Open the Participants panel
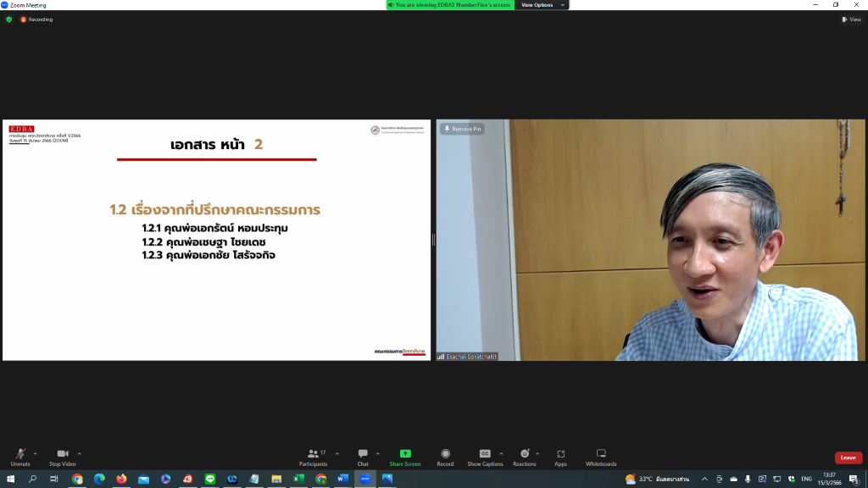The width and height of the screenshot is (868, 488). click(314, 457)
